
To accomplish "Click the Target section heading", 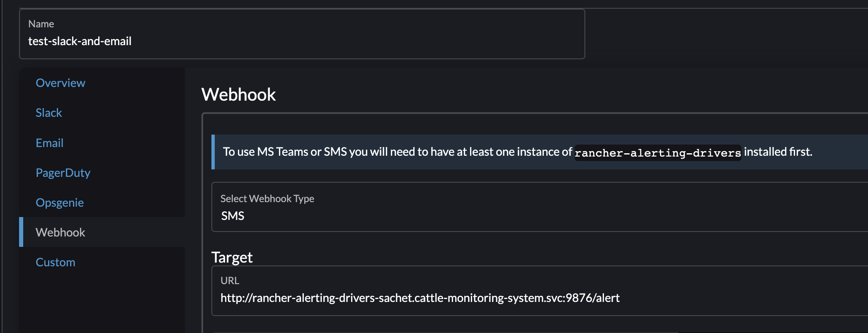I will point(232,257).
